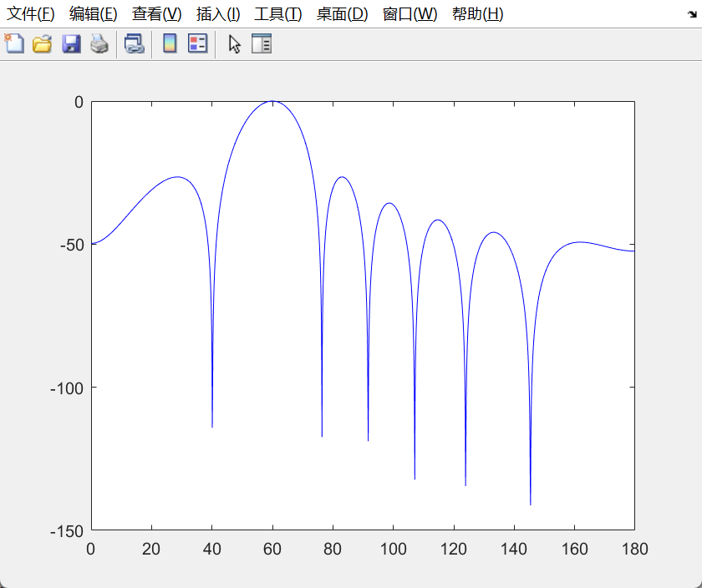This screenshot has width=702, height=588.
Task: Open the 工具(T) menu
Action: point(278,14)
